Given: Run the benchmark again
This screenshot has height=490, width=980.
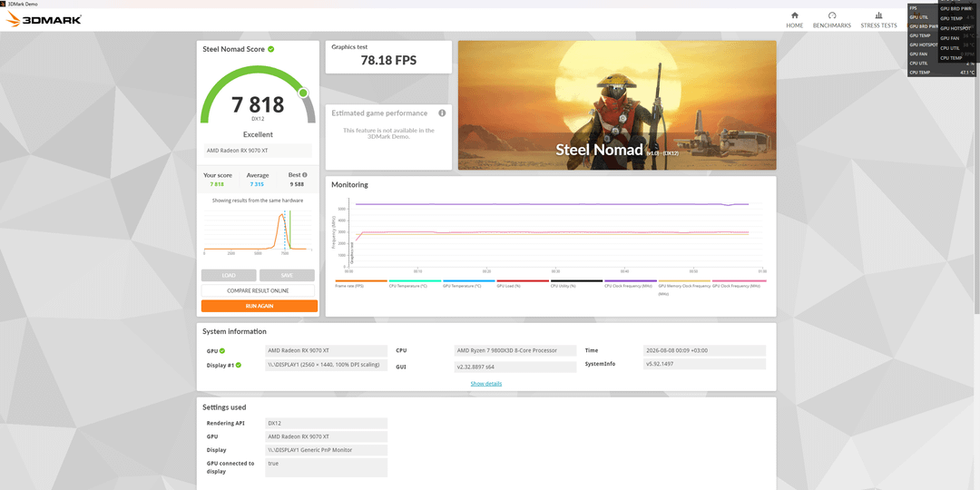Looking at the screenshot, I should point(260,307).
